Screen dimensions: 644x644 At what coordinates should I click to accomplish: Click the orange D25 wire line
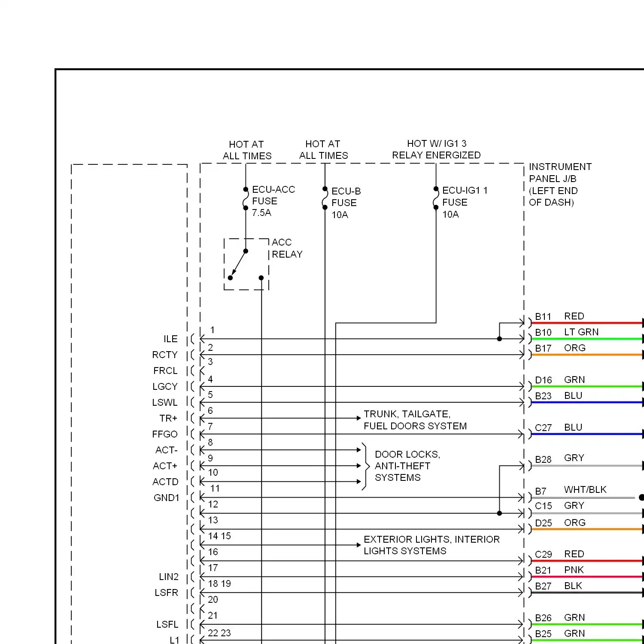pos(587,529)
